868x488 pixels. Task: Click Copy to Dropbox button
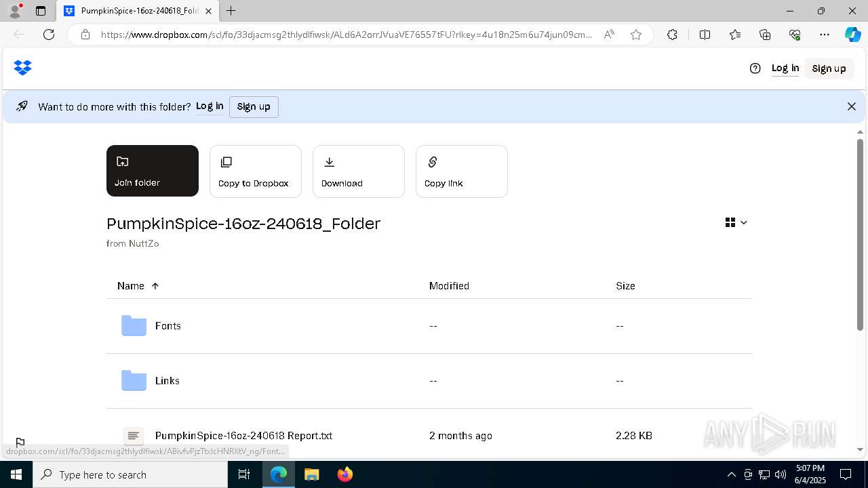(x=256, y=171)
